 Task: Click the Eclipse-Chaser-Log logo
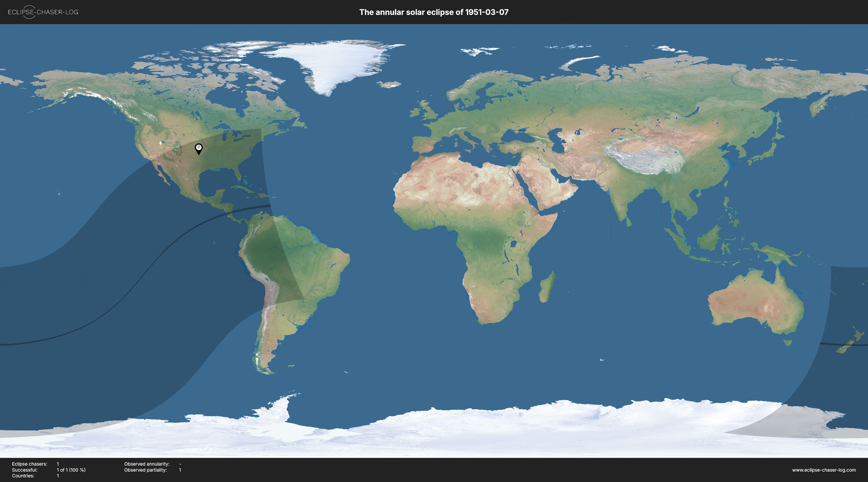[43, 12]
